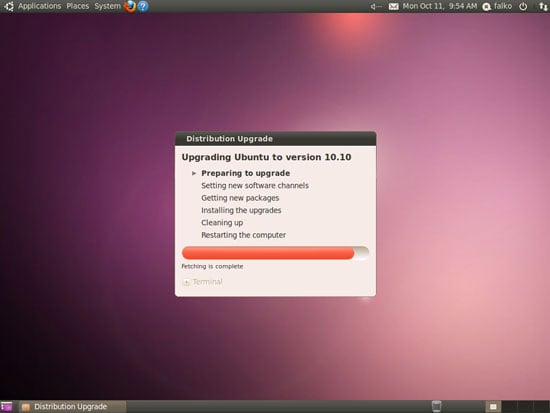
Task: Open the mail envelope indicator
Action: tap(394, 6)
